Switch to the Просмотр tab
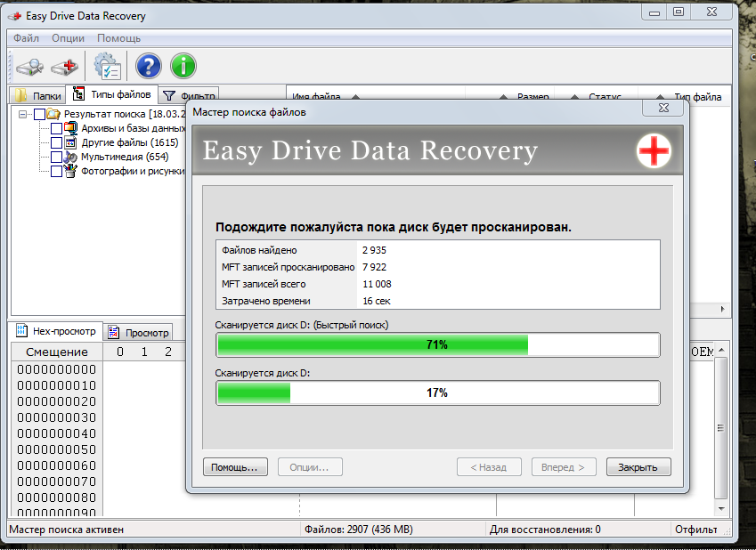This screenshot has width=756, height=550. pyautogui.click(x=138, y=333)
